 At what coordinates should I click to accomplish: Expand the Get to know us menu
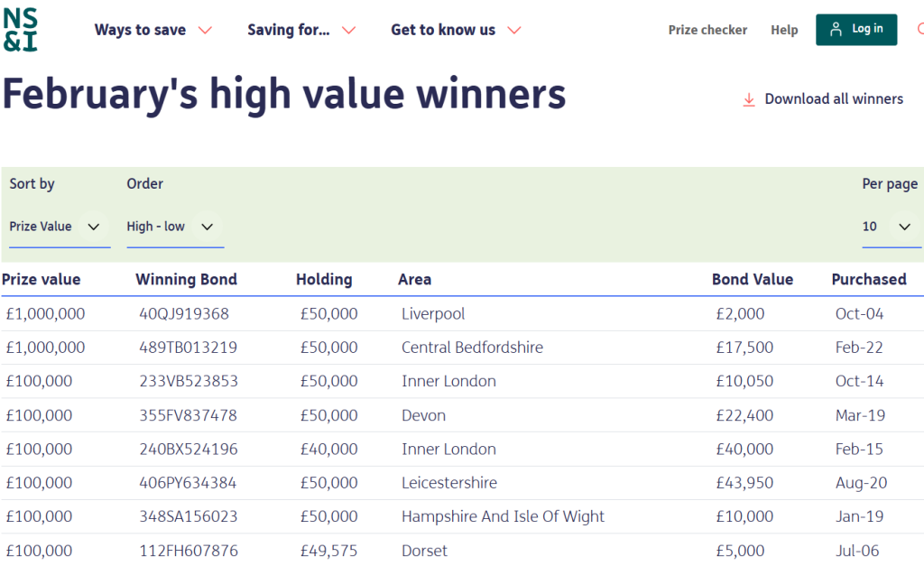tap(455, 30)
